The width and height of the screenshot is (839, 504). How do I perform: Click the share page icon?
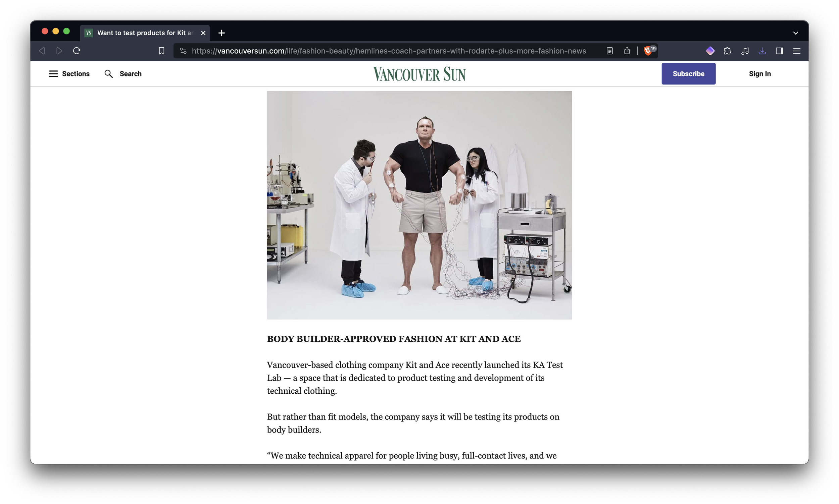pos(627,51)
